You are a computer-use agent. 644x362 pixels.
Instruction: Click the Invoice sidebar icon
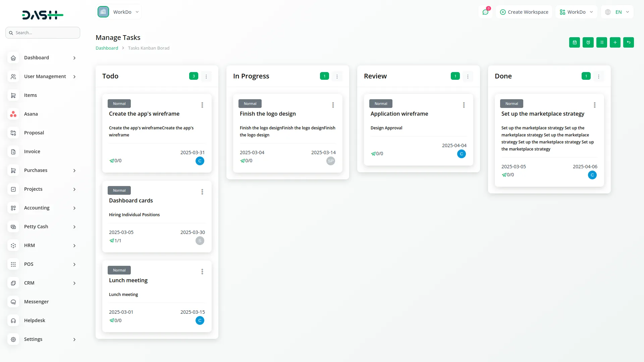[x=13, y=152]
